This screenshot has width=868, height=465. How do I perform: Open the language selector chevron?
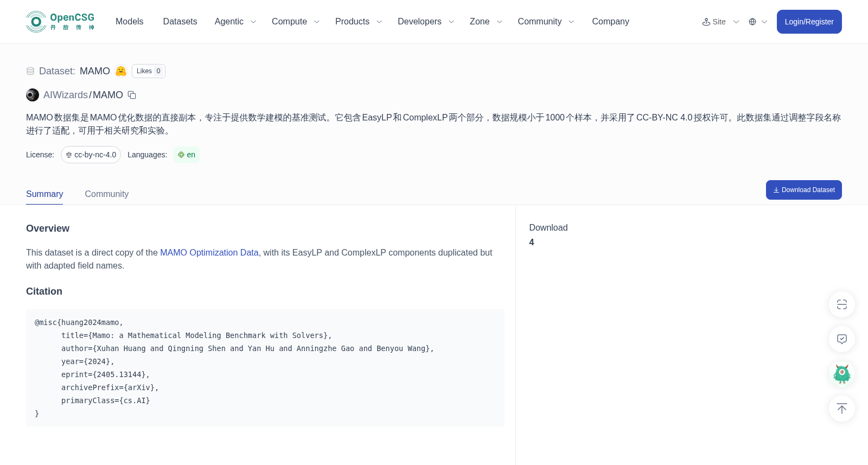click(x=764, y=22)
